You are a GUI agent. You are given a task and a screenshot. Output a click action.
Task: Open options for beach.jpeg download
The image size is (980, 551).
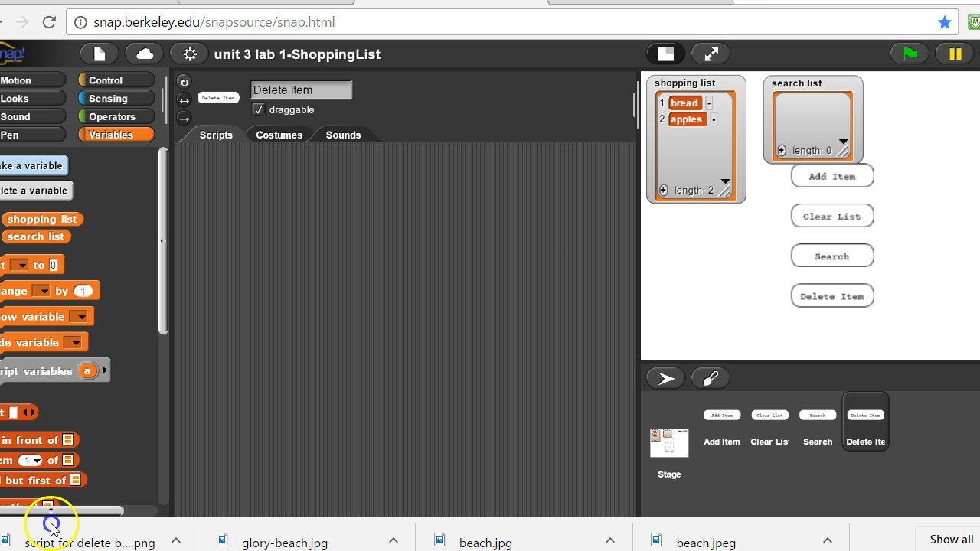(x=828, y=540)
